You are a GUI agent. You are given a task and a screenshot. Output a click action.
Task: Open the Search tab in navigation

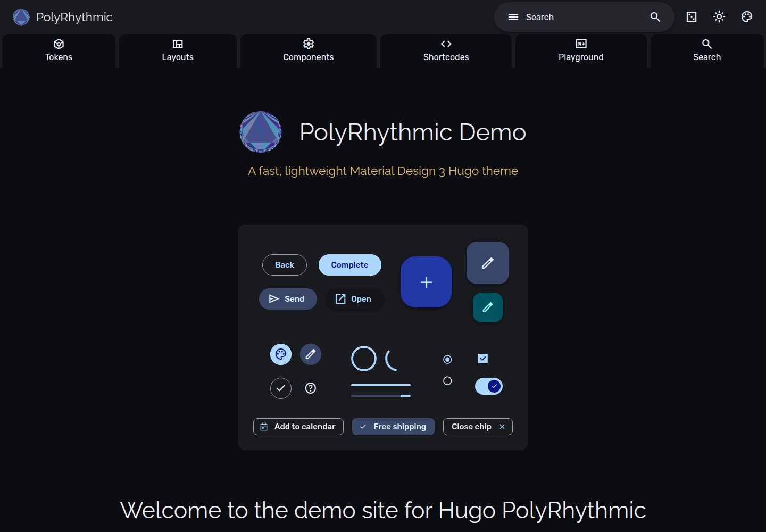tap(707, 51)
